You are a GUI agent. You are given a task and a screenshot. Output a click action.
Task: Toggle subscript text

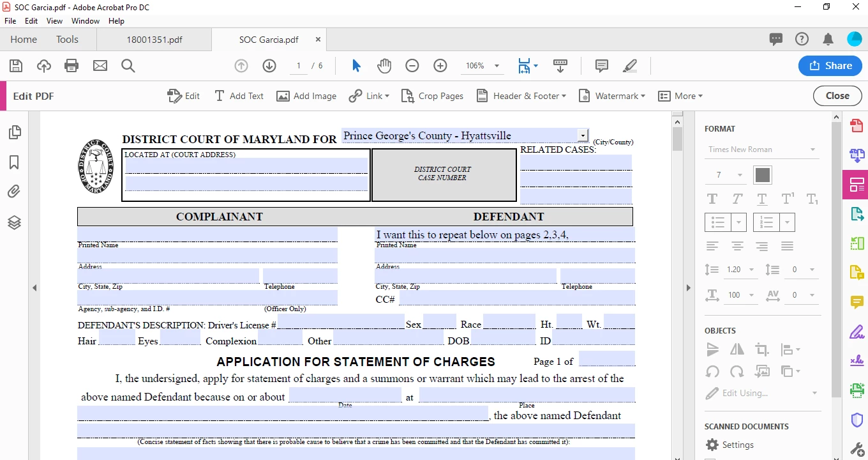click(x=812, y=199)
